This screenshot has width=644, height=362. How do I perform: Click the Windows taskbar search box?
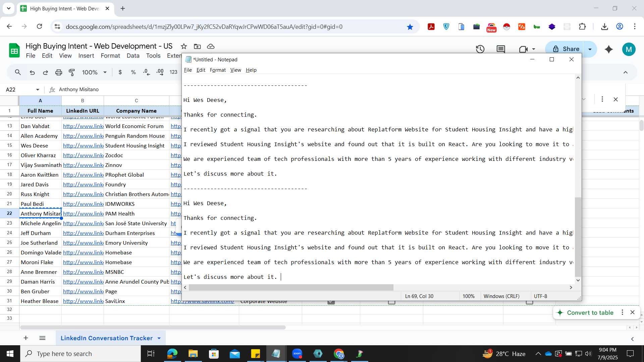click(80, 354)
